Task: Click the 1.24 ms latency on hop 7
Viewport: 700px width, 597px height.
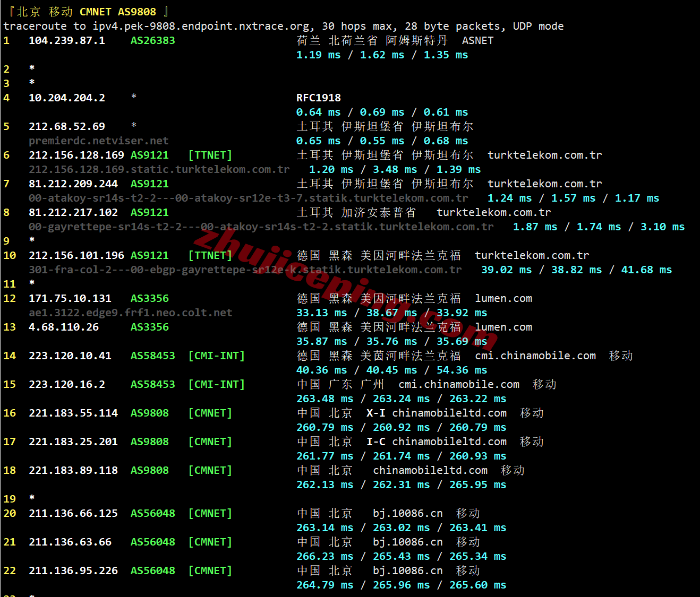Action: coord(510,198)
